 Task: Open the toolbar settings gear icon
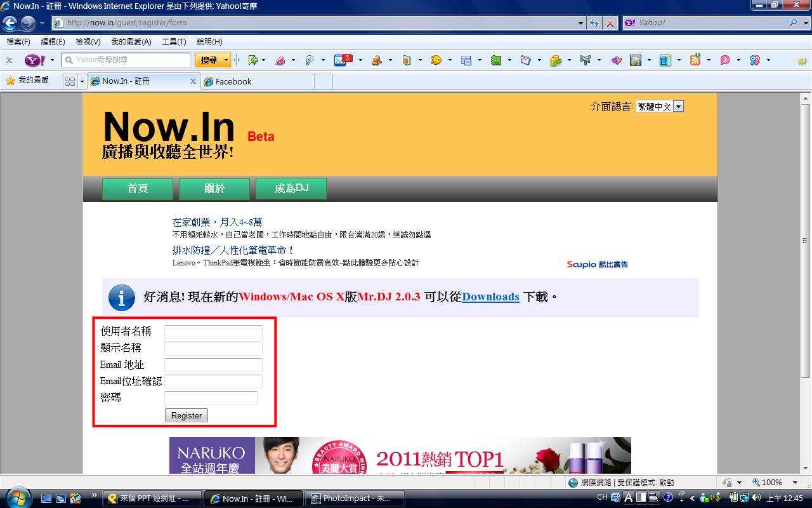coord(802,60)
